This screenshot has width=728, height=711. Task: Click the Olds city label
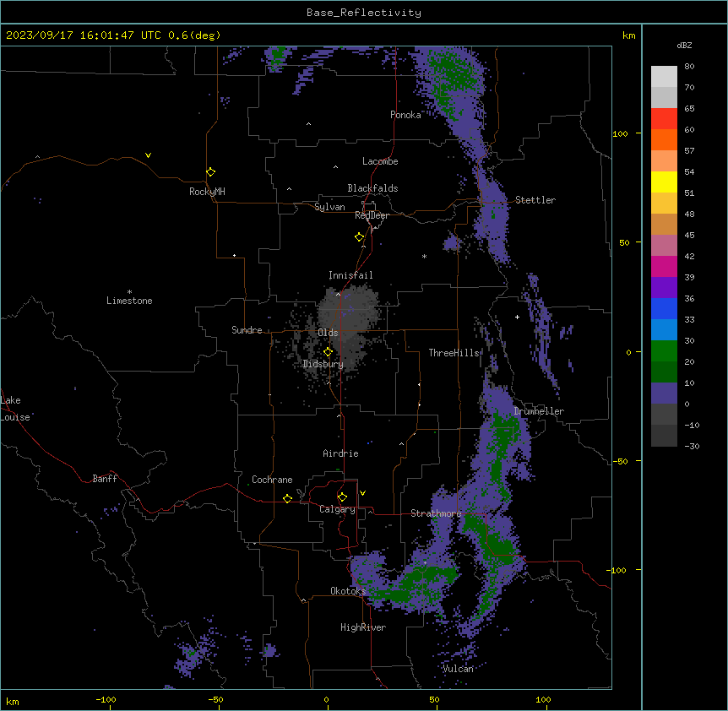click(328, 333)
